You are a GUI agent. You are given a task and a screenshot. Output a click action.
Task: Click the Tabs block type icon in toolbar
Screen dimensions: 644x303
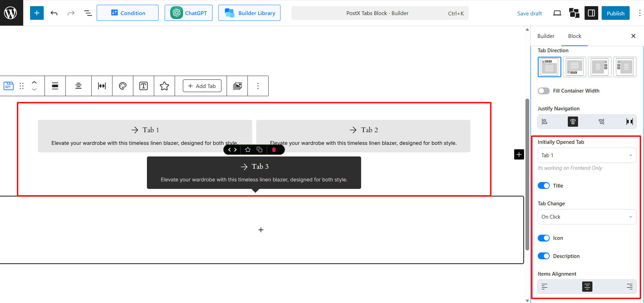pyautogui.click(x=9, y=86)
